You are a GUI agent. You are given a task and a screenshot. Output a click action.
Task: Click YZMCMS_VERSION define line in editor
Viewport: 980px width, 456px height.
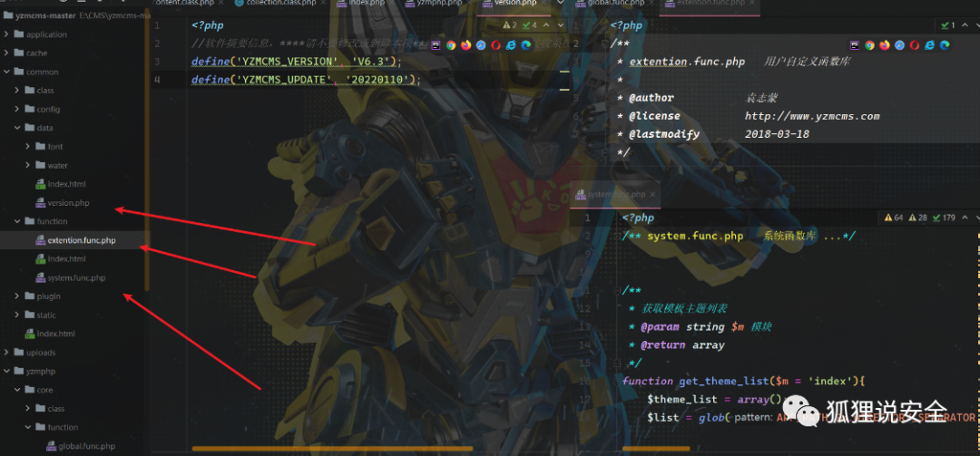(x=297, y=62)
